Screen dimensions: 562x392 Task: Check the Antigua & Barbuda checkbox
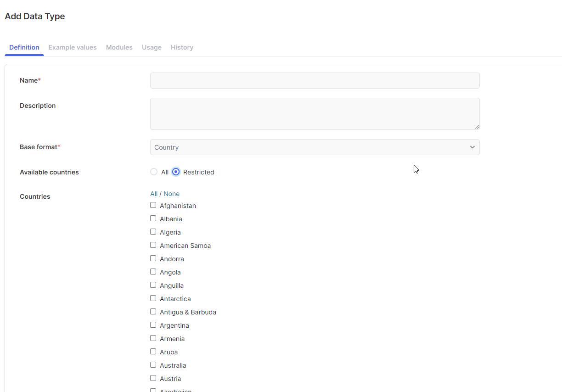153,312
